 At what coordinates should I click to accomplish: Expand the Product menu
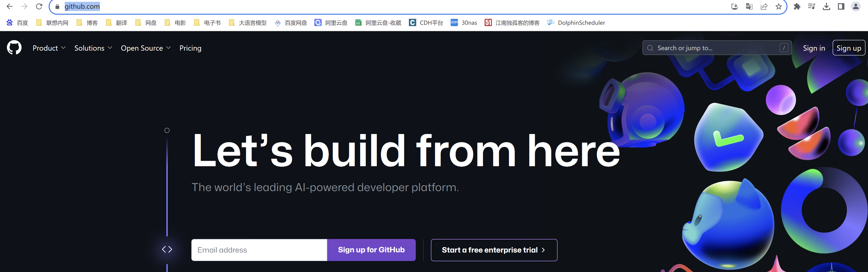pos(49,48)
